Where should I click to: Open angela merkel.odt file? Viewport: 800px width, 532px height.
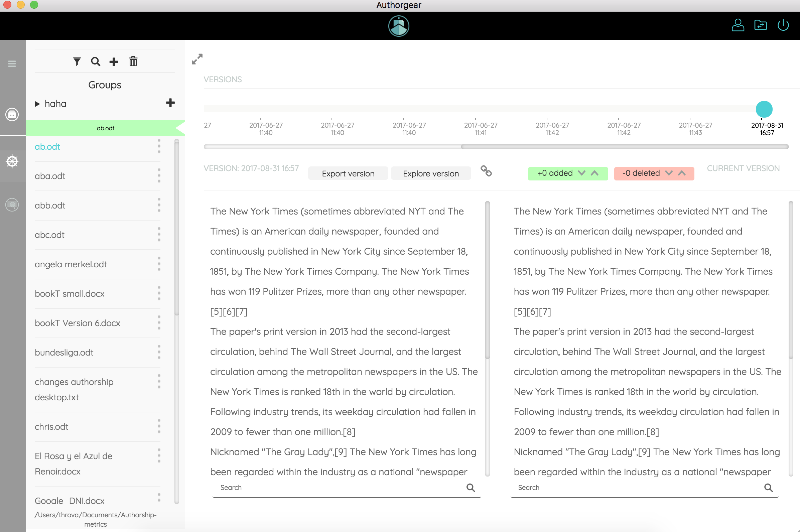tap(71, 264)
